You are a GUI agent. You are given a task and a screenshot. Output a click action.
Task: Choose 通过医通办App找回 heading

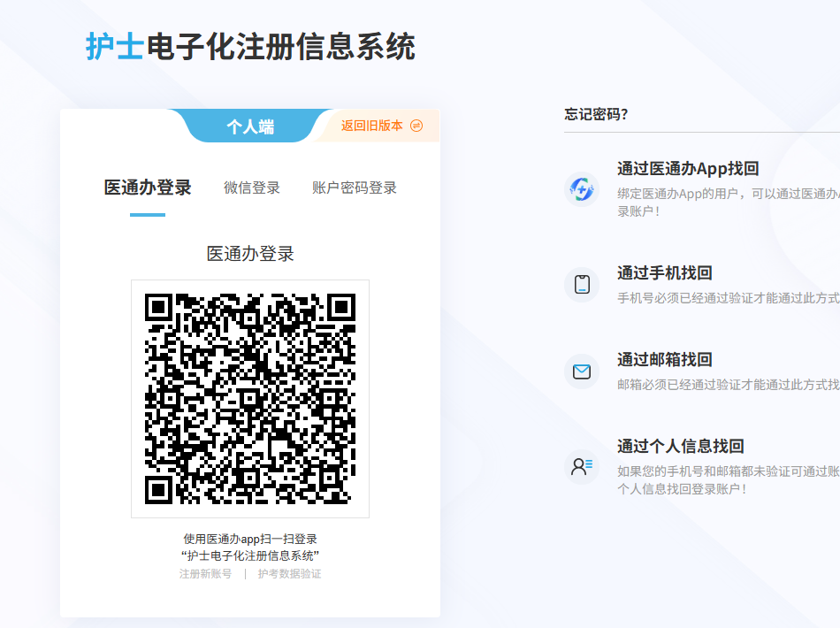click(688, 169)
